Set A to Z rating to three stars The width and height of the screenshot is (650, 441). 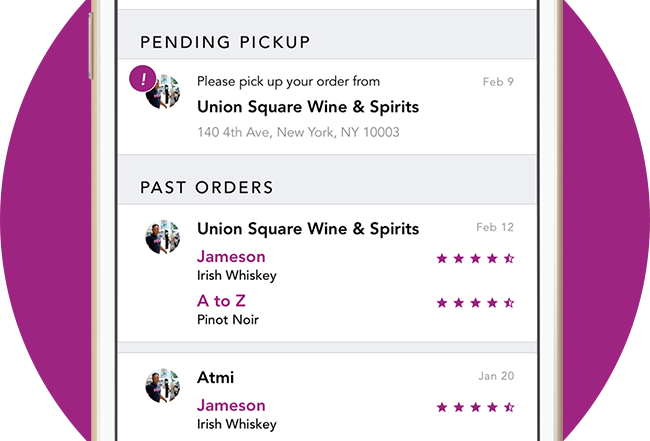(x=475, y=303)
